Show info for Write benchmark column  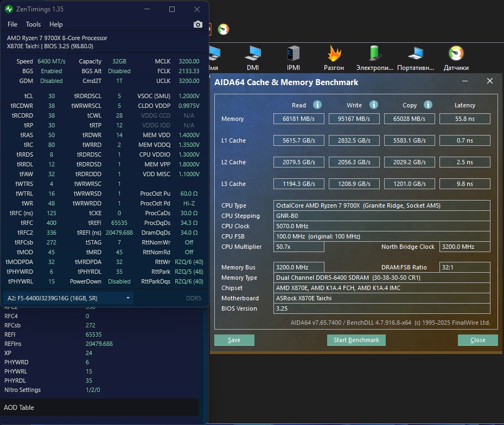[373, 105]
